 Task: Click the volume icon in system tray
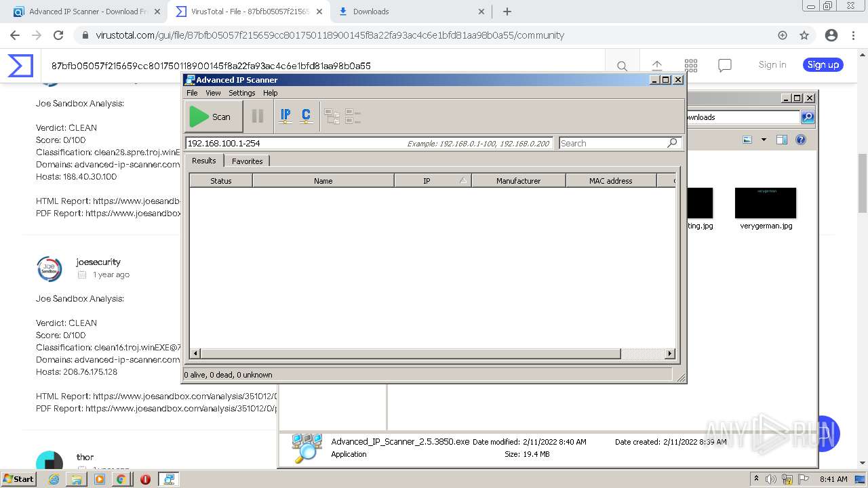pos(771,479)
